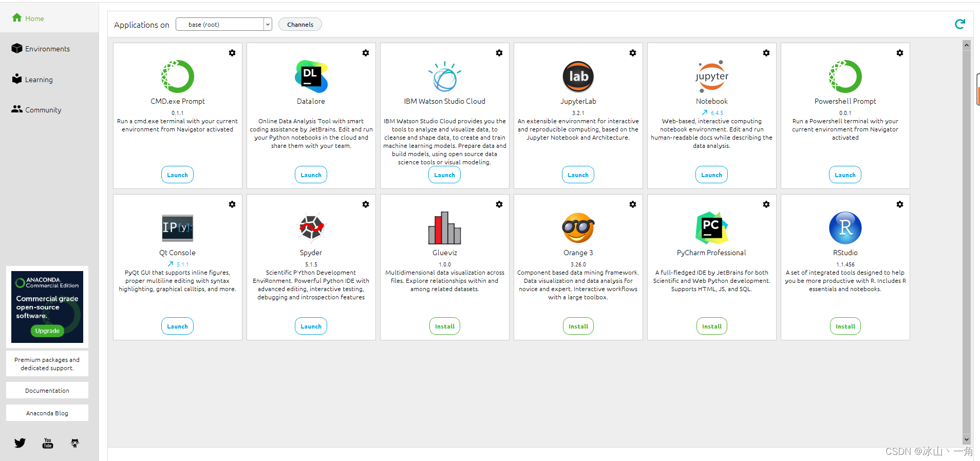This screenshot has height=461, width=980.
Task: Click the PyCharm Professional icon
Action: 712,228
